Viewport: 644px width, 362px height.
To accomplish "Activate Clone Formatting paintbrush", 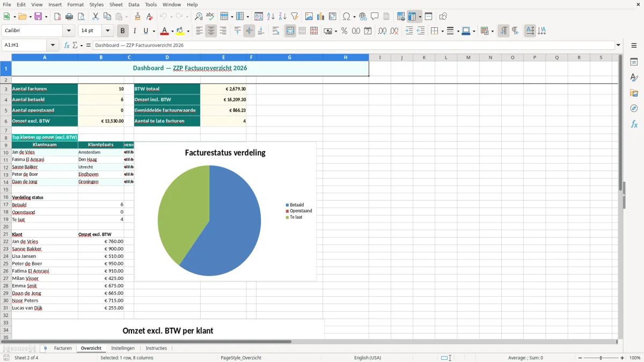I will point(138,17).
